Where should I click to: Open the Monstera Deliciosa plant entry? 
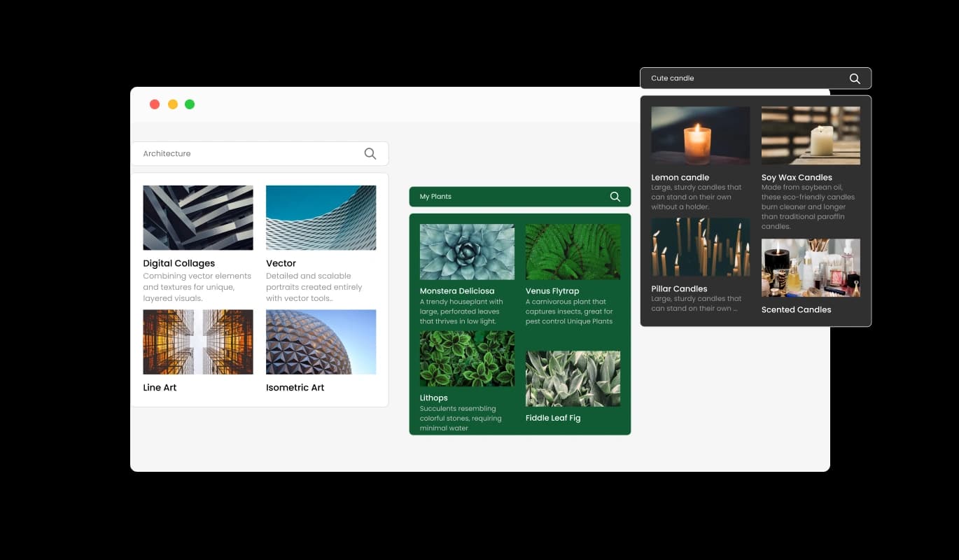466,251
